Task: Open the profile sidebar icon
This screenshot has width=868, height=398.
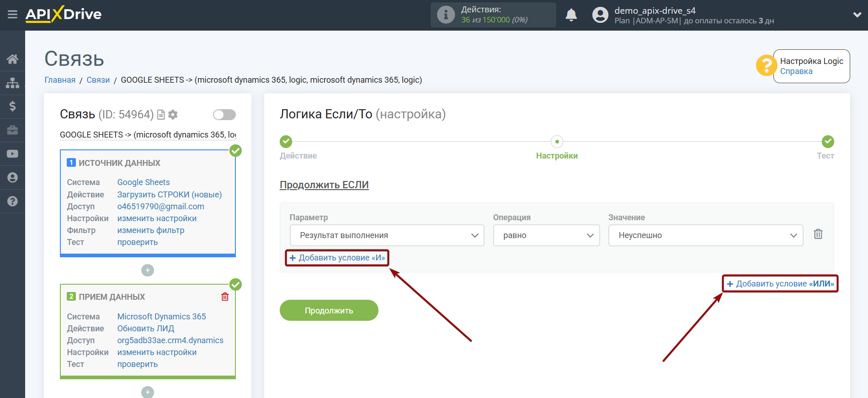Action: [x=12, y=178]
